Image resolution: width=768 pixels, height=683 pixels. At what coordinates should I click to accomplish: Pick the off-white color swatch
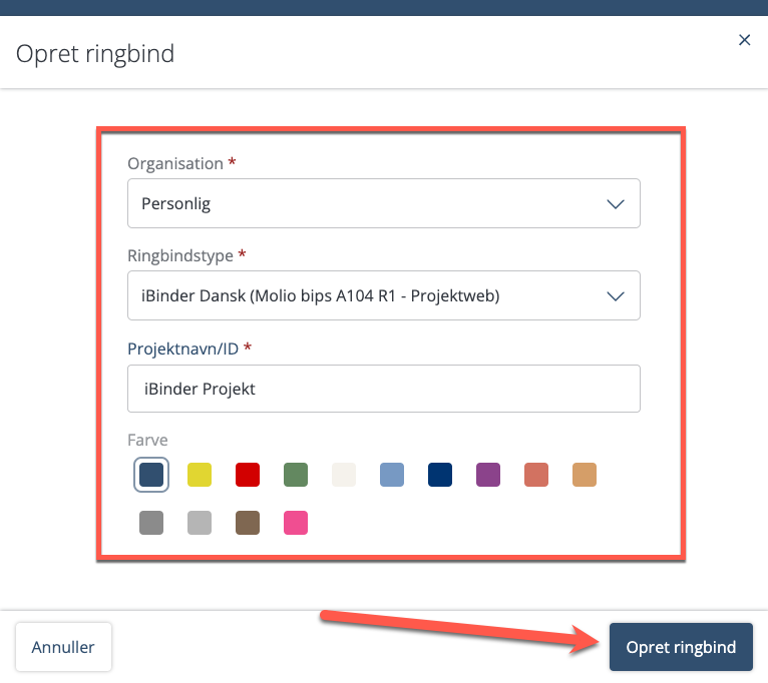(344, 475)
